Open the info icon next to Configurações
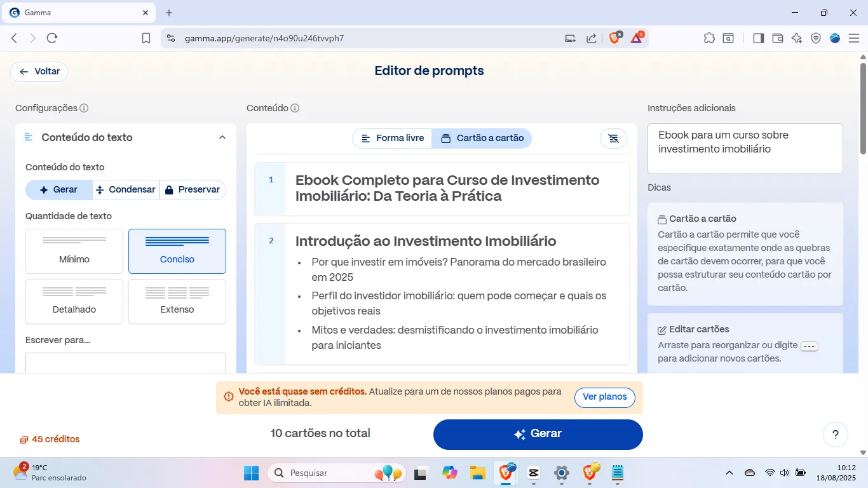Viewport: 868px width, 488px height. 84,109
